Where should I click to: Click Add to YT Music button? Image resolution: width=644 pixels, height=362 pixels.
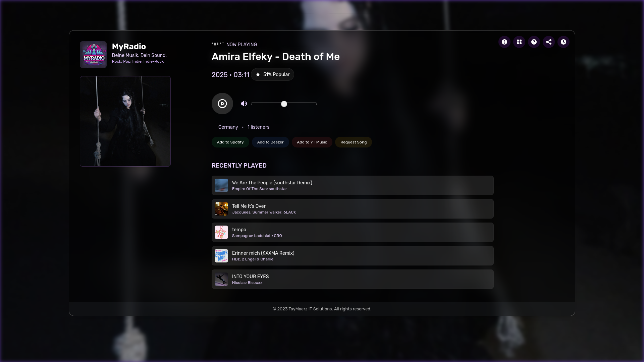pos(312,142)
